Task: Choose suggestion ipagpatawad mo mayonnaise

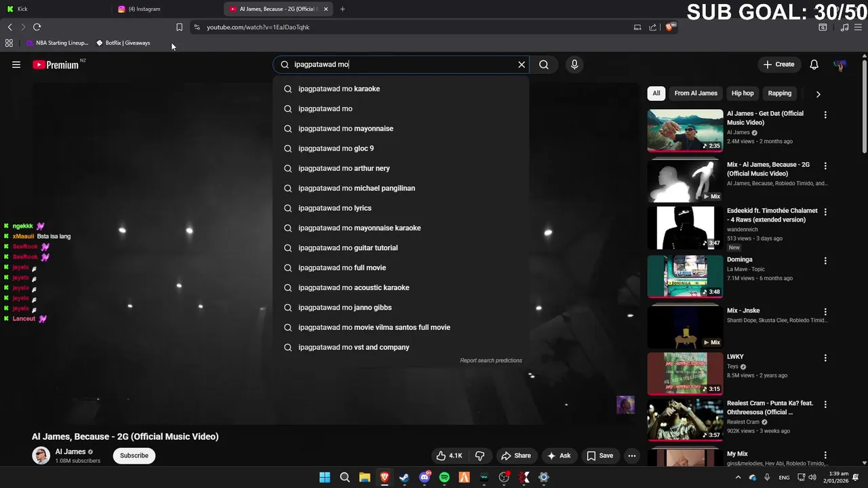Action: (401, 129)
